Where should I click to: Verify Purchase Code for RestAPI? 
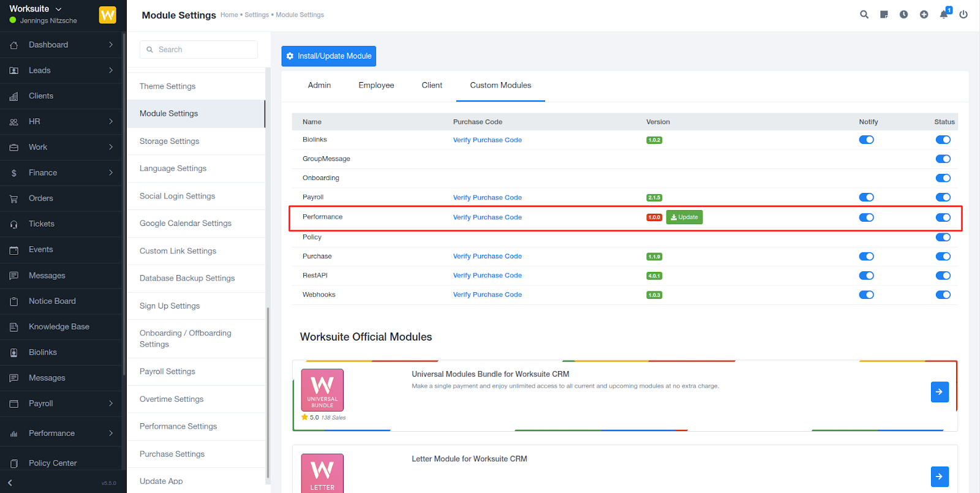pos(488,276)
